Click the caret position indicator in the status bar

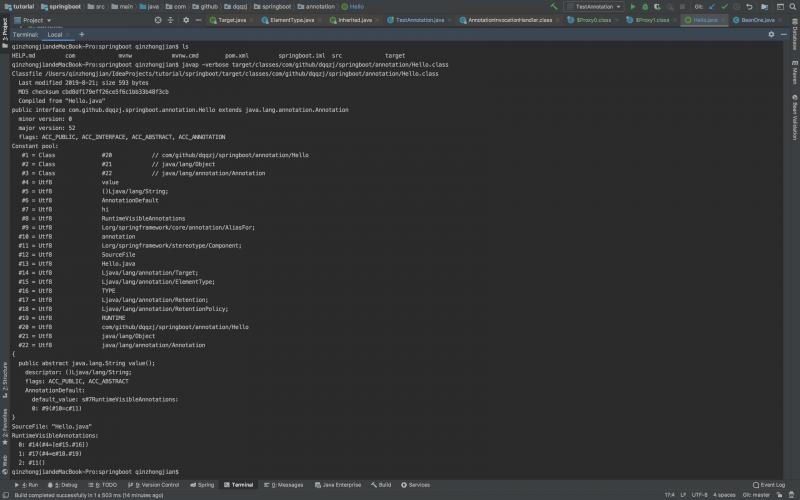coord(669,495)
